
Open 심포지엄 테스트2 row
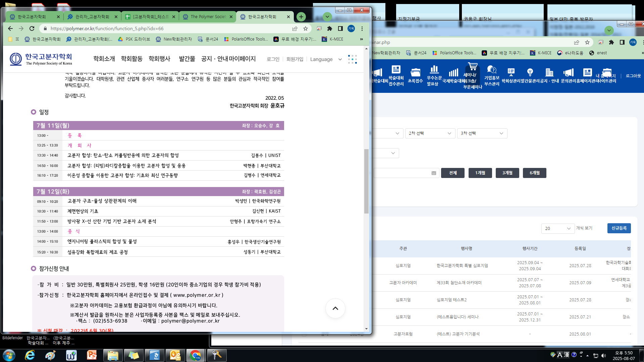[x=451, y=300]
